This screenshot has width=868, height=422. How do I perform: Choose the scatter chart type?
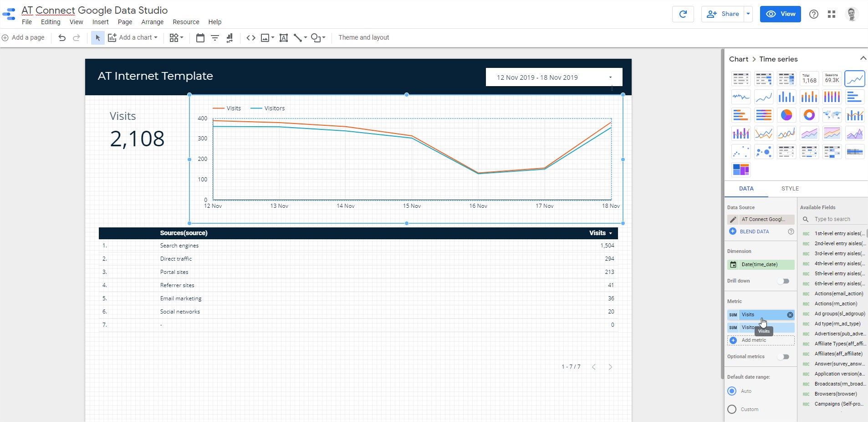pos(741,151)
